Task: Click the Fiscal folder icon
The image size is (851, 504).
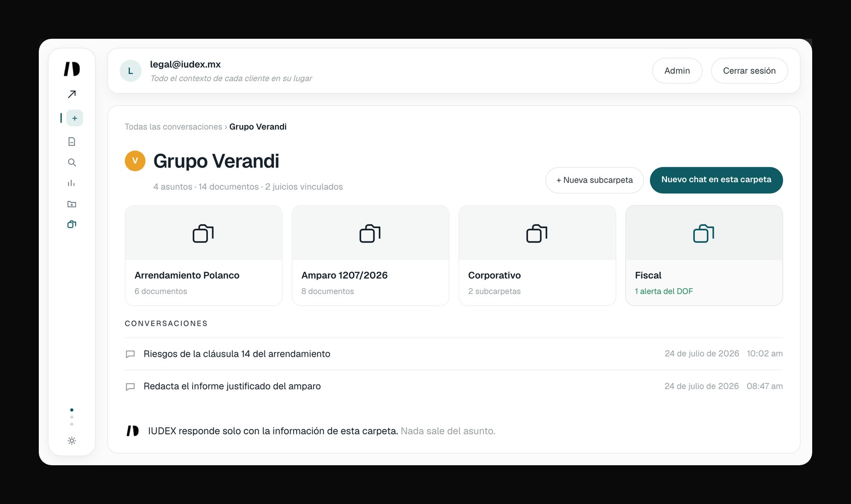Action: coord(704,233)
